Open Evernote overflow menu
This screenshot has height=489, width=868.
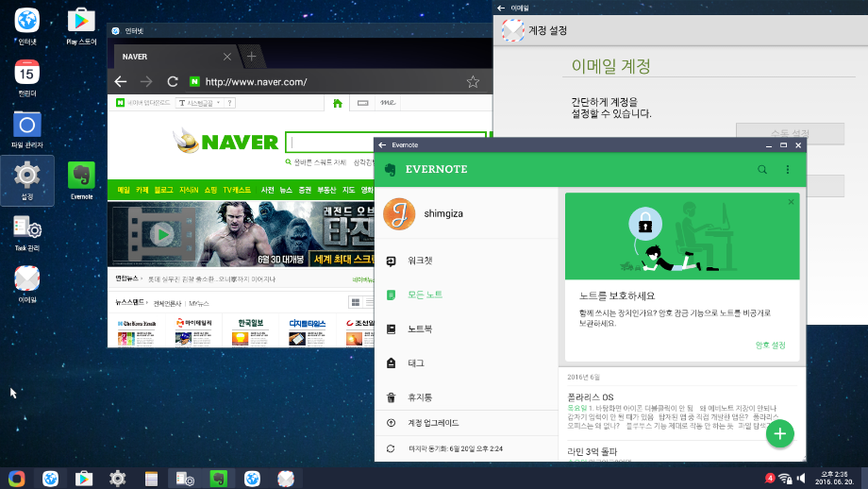click(787, 170)
